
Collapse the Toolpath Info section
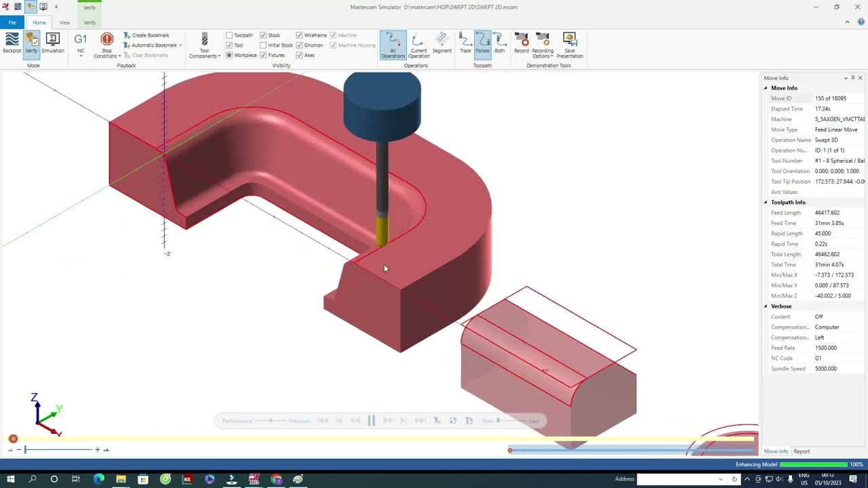tap(766, 203)
